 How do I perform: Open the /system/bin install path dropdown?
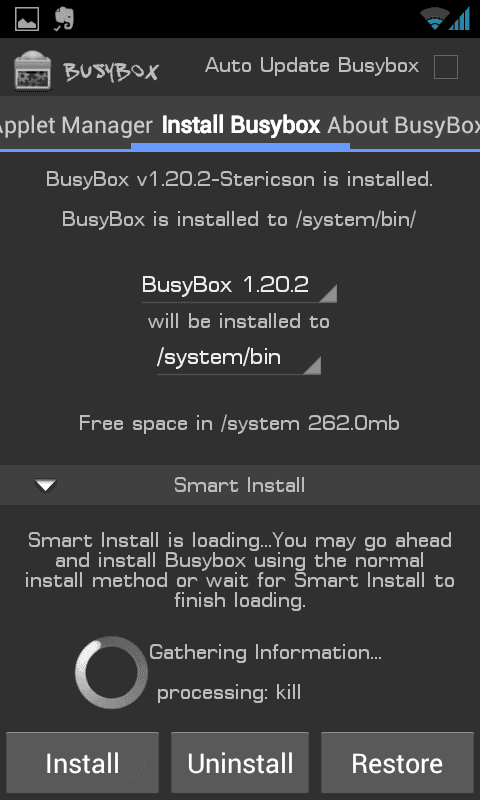click(239, 358)
